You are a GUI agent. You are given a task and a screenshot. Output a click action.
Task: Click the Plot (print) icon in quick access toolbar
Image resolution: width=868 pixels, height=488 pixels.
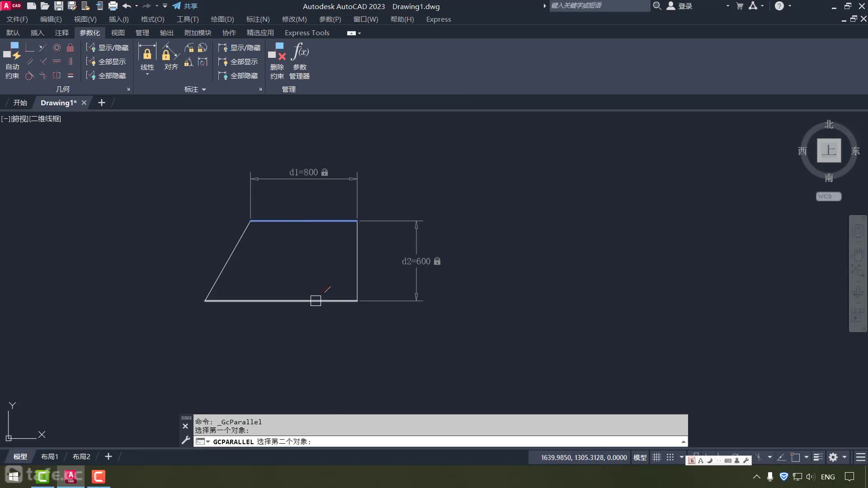click(x=113, y=6)
